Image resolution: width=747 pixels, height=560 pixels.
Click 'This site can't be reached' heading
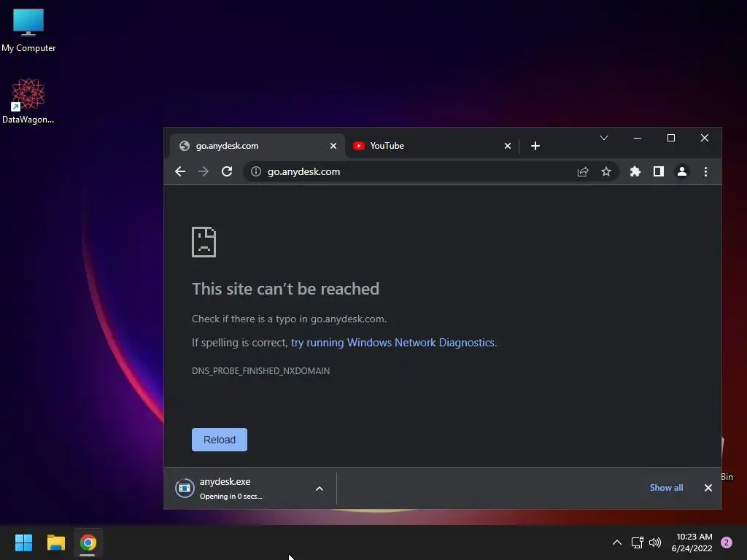pos(285,289)
